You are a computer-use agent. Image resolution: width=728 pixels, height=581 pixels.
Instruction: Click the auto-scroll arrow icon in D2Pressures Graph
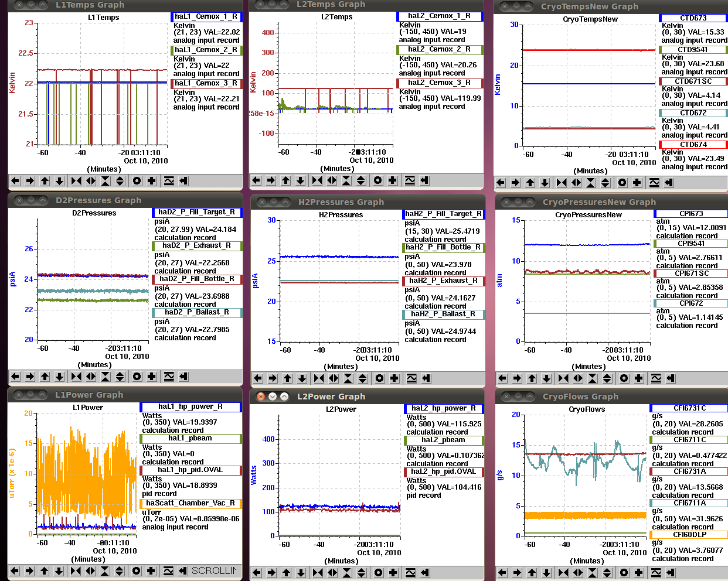183,377
